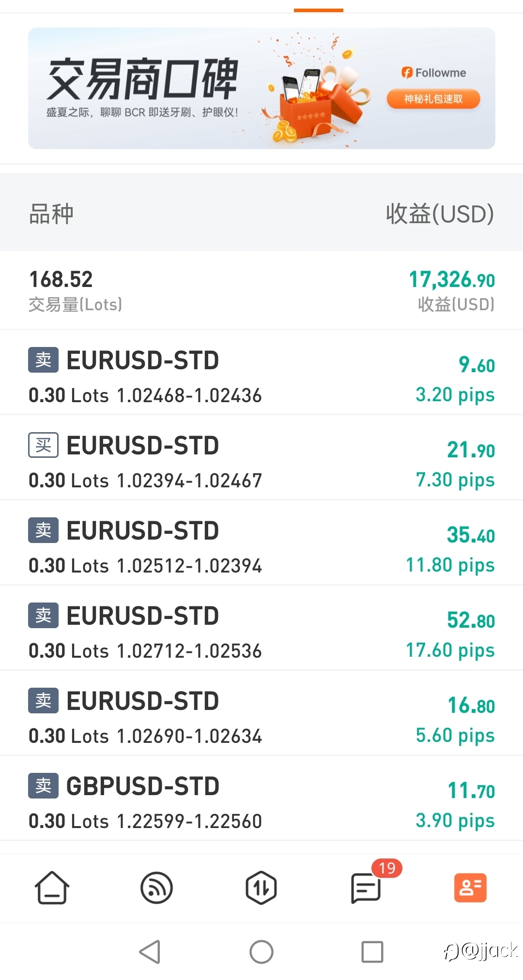Viewport: 523px width, 980px height.
Task: Tap the Followme logo in banner
Action: (x=433, y=73)
